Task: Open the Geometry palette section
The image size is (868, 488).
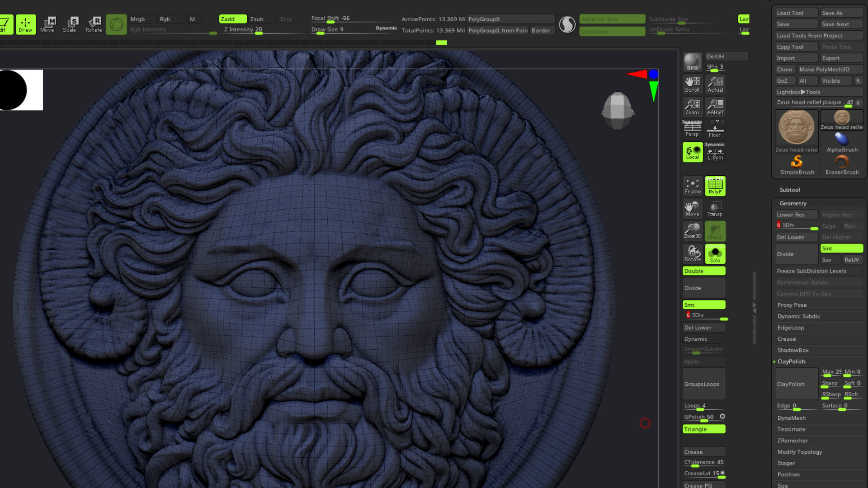Action: pyautogui.click(x=793, y=203)
